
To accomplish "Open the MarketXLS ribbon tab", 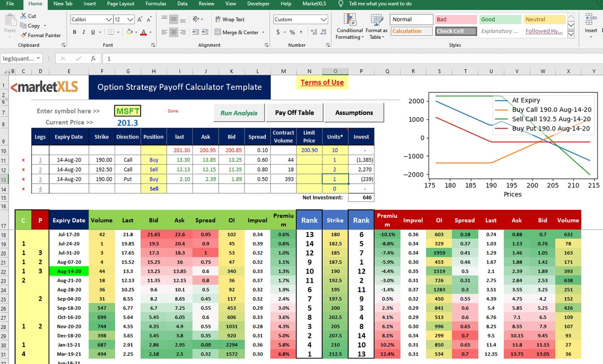I will pyautogui.click(x=315, y=4).
